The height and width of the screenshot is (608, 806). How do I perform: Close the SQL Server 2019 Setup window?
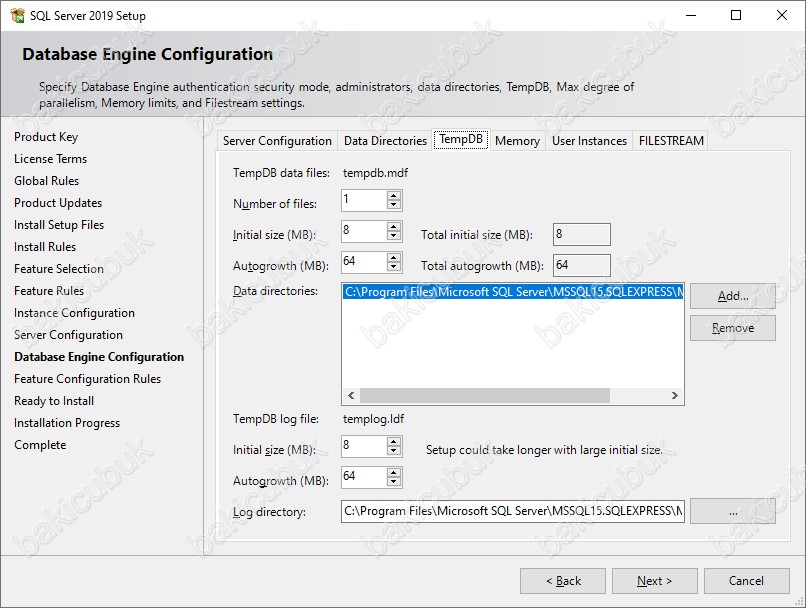(782, 15)
